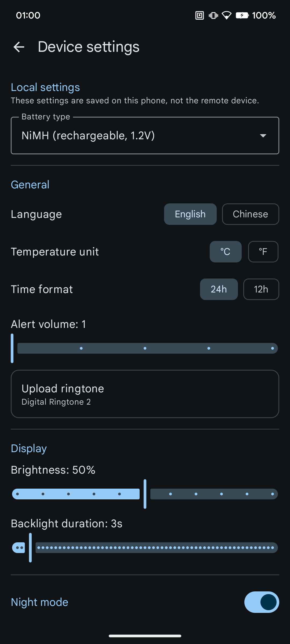Click the Local settings heading
This screenshot has width=290, height=644.
pyautogui.click(x=45, y=87)
